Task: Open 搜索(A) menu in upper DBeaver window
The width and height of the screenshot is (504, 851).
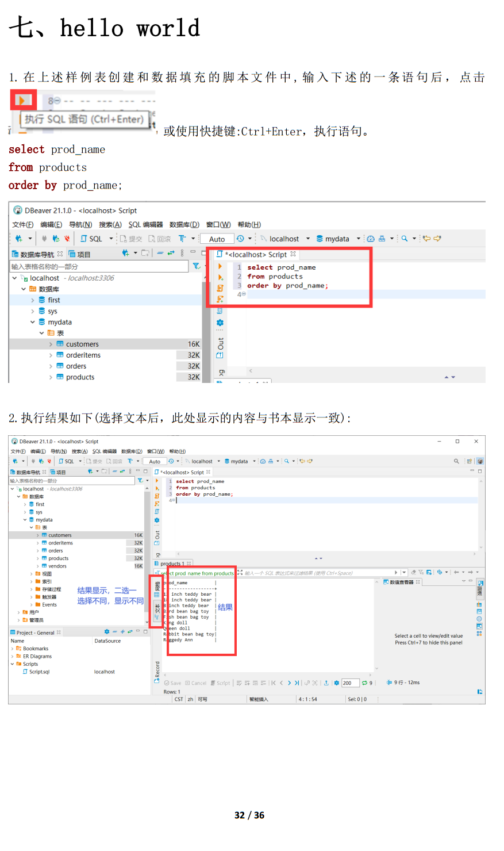Action: click(x=110, y=224)
